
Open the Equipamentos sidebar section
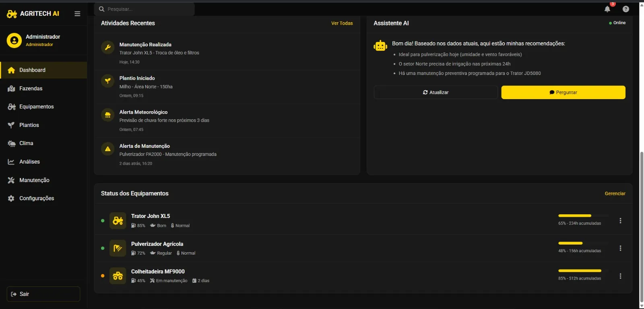tap(36, 107)
